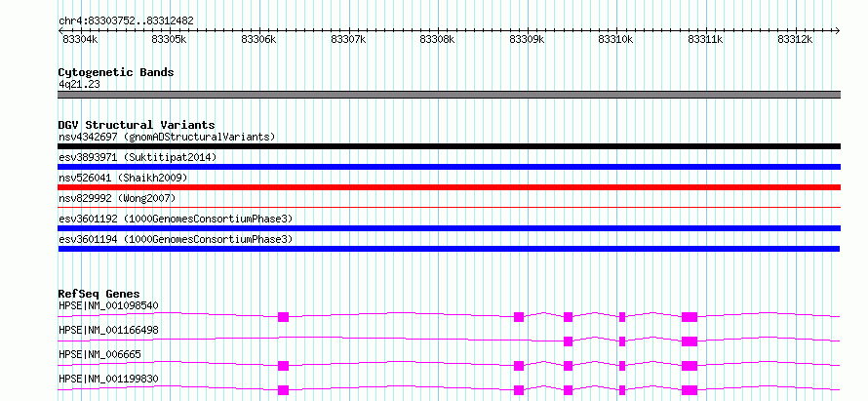Click the nsv4342697 gnomAD variant label
Viewport: 868px width, 401px height.
167,137
